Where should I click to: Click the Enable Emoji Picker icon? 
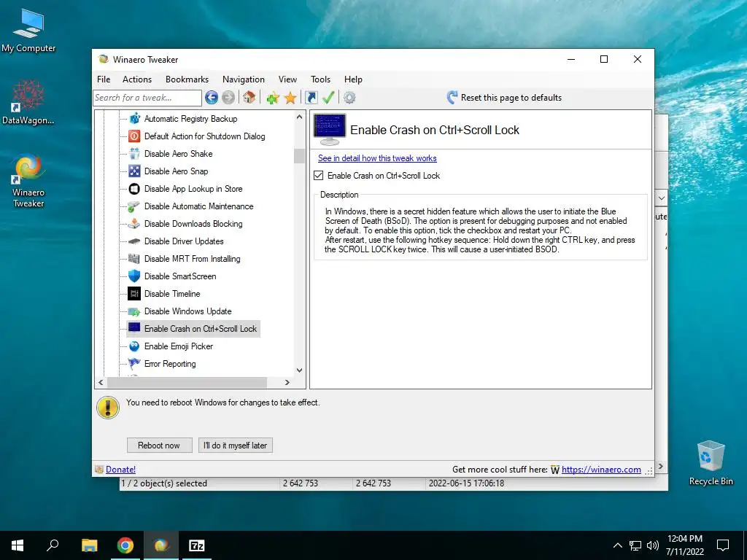(x=134, y=346)
